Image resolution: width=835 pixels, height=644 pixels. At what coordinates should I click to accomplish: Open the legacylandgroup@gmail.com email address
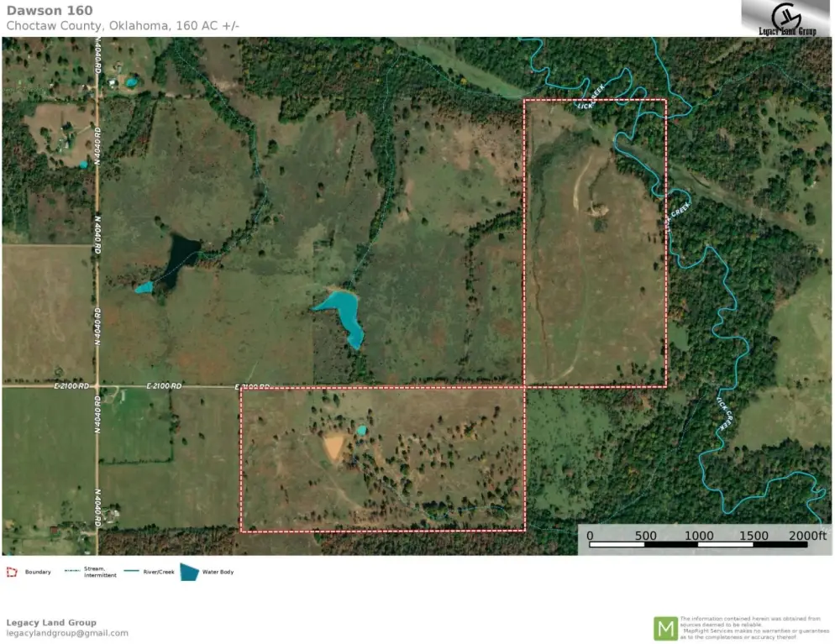[67, 633]
